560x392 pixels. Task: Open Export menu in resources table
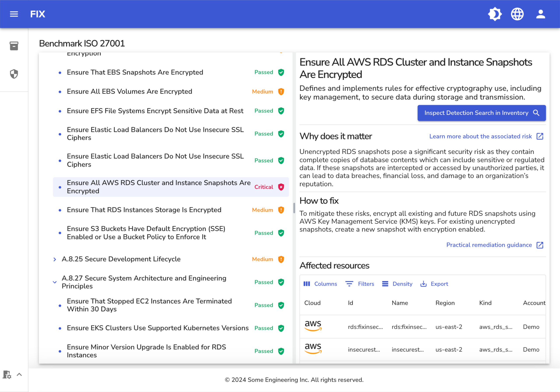point(434,284)
